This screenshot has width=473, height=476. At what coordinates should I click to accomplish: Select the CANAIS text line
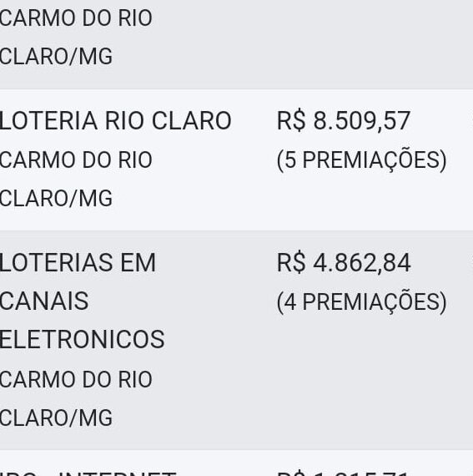pyautogui.click(x=44, y=301)
